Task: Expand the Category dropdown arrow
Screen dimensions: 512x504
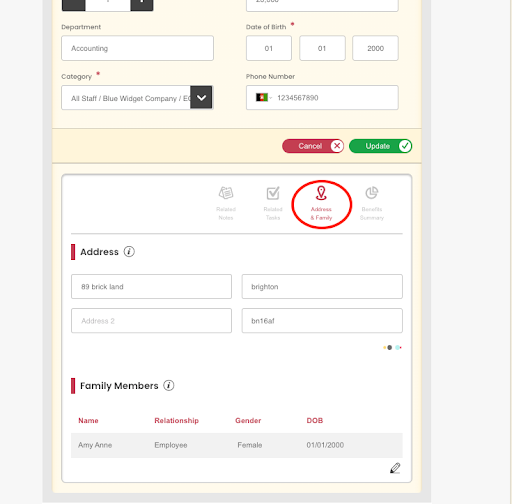Action: (x=201, y=97)
